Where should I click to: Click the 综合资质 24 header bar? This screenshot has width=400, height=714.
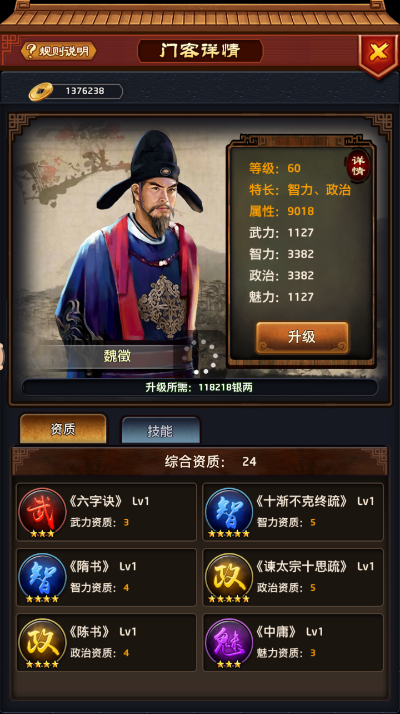(x=200, y=462)
